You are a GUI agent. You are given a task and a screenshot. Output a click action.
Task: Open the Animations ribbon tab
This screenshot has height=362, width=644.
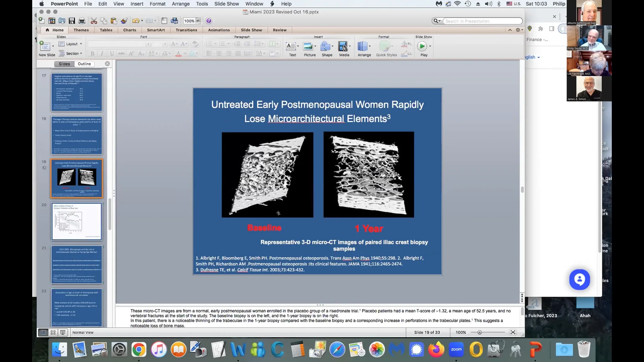[x=219, y=30]
